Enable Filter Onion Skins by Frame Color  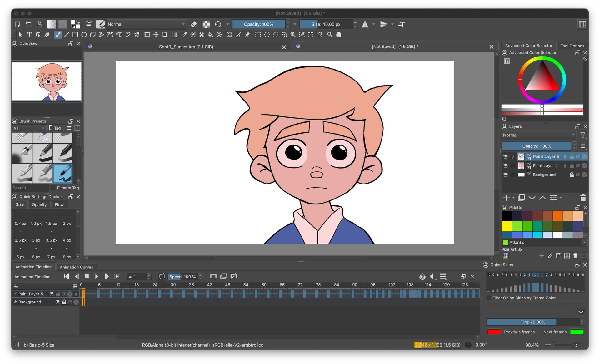[489, 298]
